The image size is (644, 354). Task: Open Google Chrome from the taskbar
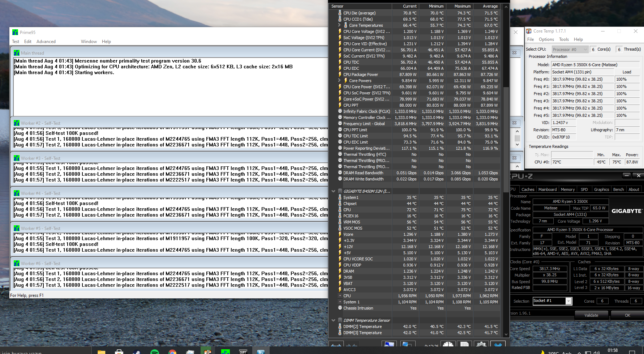click(172, 351)
